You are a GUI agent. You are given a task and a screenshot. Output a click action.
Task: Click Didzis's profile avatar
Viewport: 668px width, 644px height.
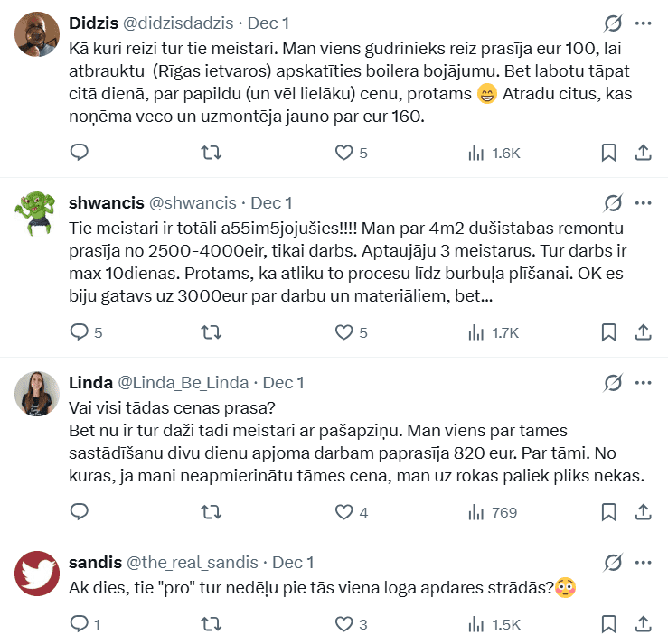(37, 34)
